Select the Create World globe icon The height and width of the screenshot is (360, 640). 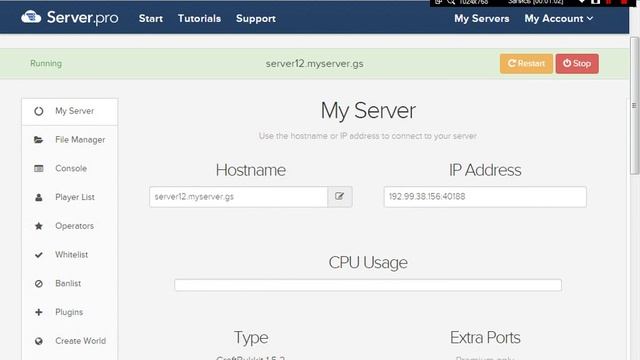pos(39,341)
